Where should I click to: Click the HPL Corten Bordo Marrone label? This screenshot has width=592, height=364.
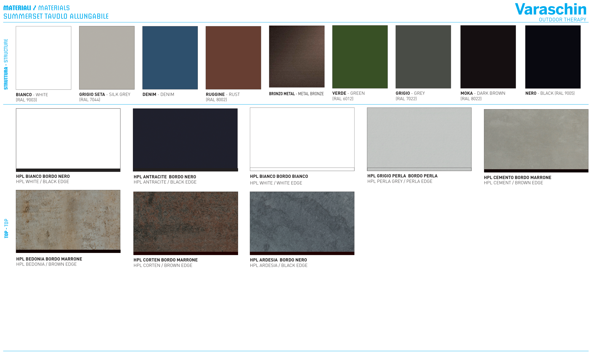coord(166,260)
